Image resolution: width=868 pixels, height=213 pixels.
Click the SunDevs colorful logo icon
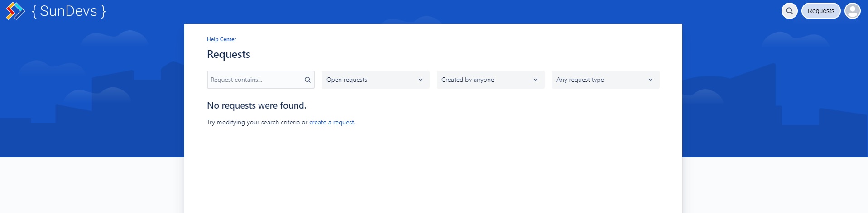(15, 11)
